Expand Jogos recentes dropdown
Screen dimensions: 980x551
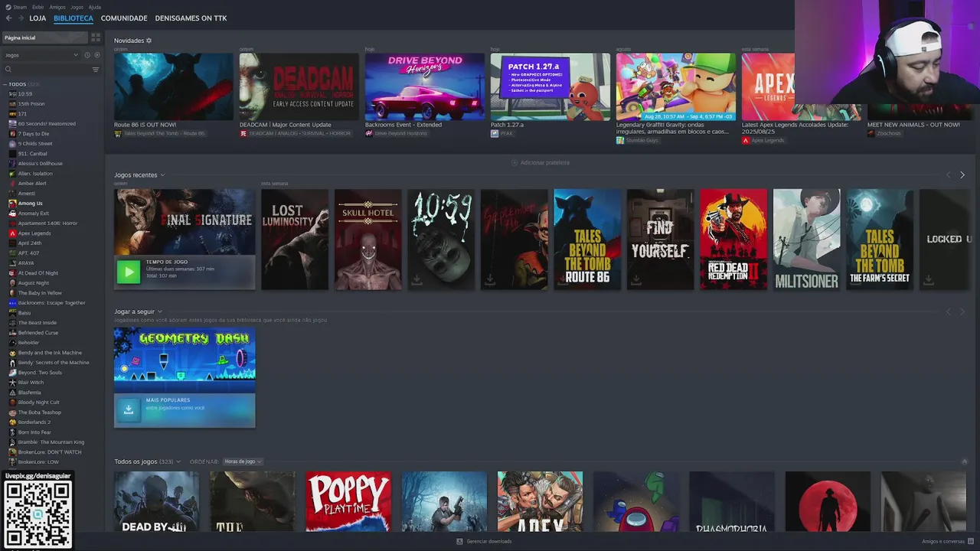(x=162, y=175)
